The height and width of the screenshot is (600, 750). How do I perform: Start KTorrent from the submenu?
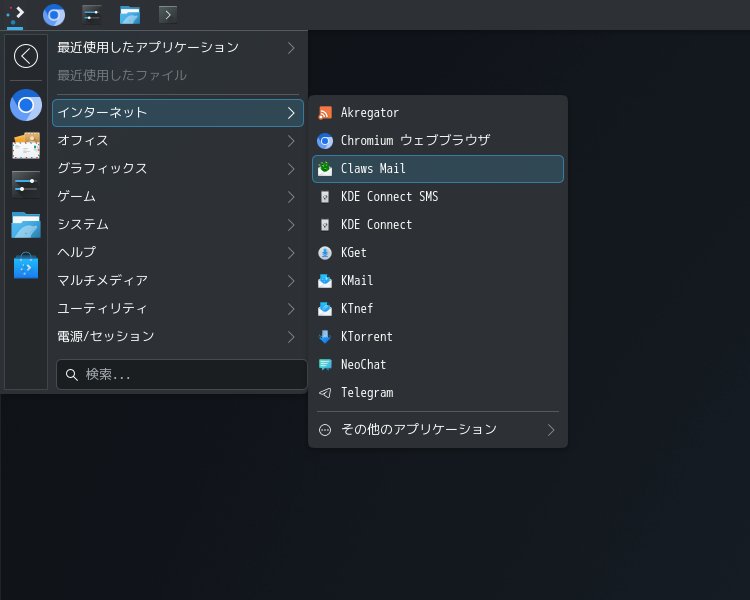366,337
